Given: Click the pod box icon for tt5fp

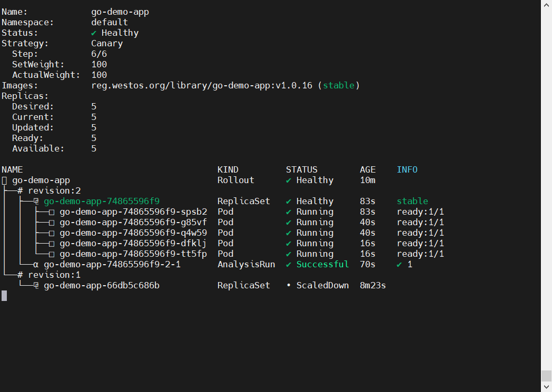Looking at the screenshot, I should 52,254.
